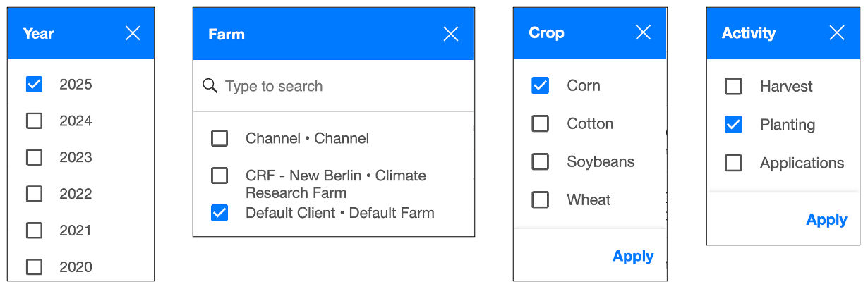Check the 2024 year checkbox
This screenshot has height=289, width=868.
click(34, 121)
